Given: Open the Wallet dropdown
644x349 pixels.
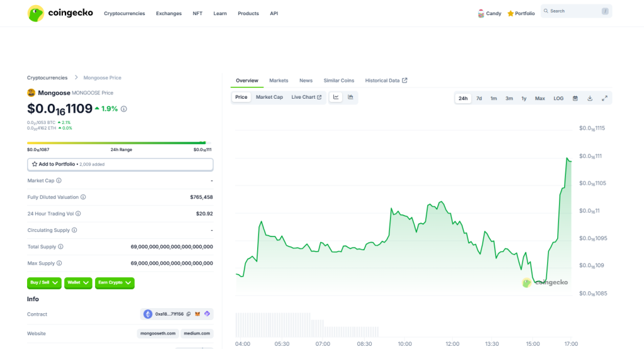Looking at the screenshot, I should [78, 283].
